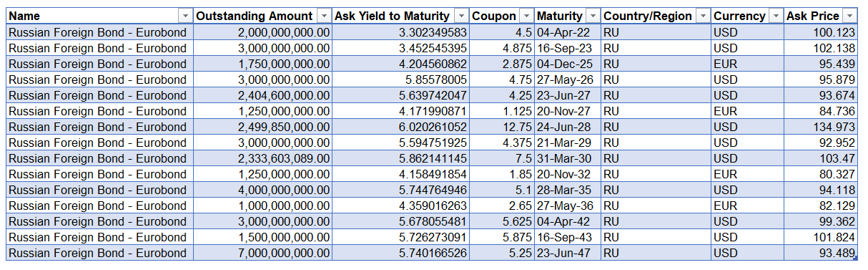Viewport: 868px width, 270px height.
Task: Select the Name header cell
Action: tap(99, 16)
